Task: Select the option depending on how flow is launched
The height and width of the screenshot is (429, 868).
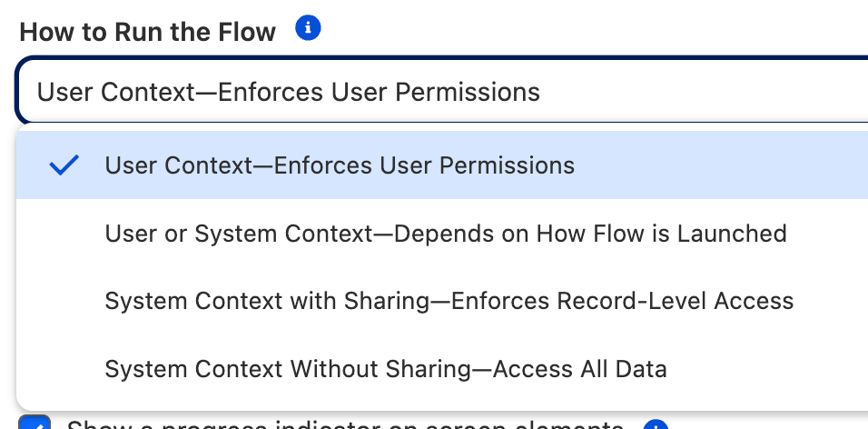Action: pyautogui.click(x=442, y=234)
